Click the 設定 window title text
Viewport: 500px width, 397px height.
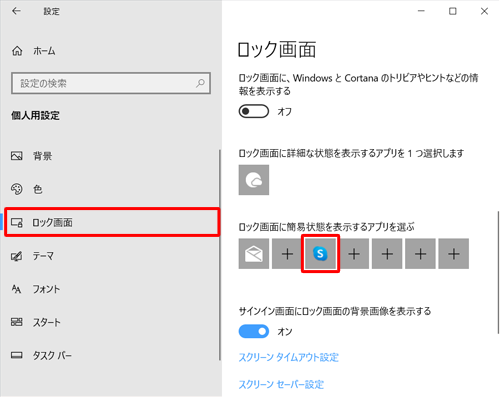point(52,11)
